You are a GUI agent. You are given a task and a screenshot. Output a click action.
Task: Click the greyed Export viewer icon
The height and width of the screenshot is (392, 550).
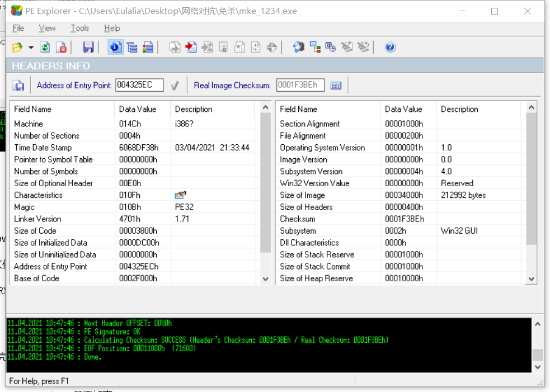(x=175, y=48)
